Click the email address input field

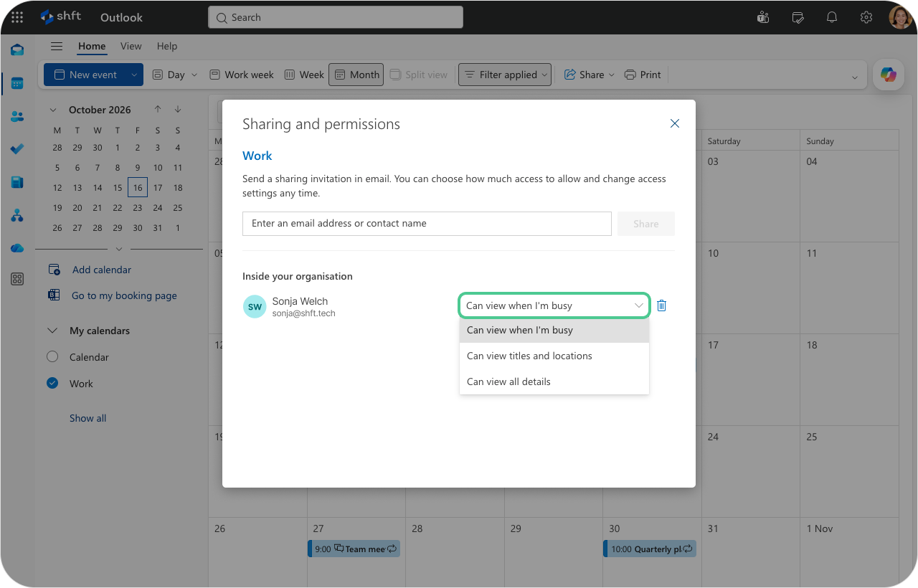coord(427,224)
